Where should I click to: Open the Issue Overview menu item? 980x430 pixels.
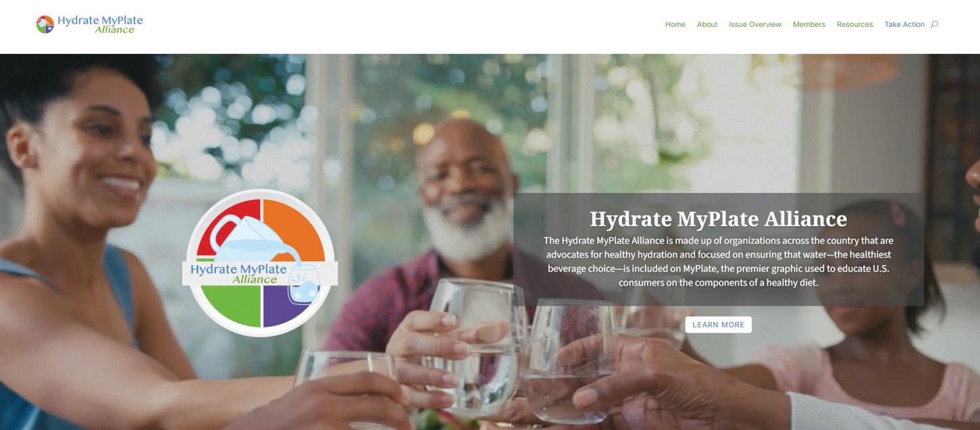(755, 24)
